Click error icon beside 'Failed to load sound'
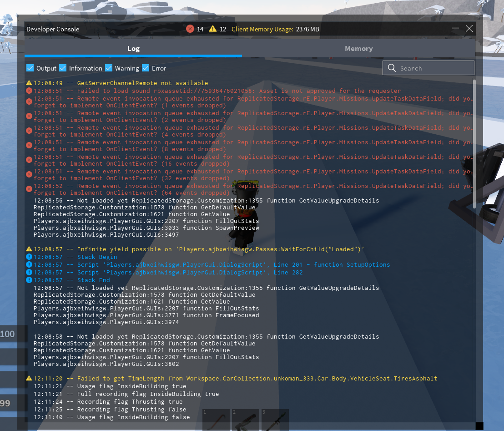Screen dimensions: 504x431 tap(29, 91)
